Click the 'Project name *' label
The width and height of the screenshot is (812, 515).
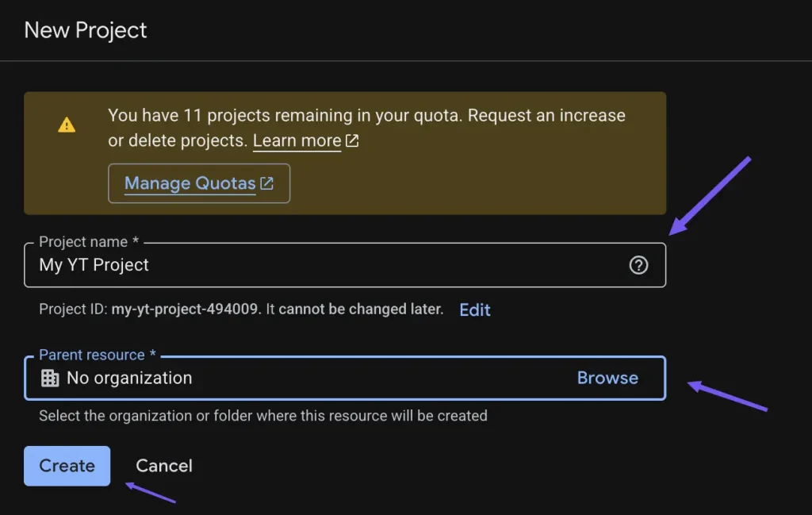89,242
